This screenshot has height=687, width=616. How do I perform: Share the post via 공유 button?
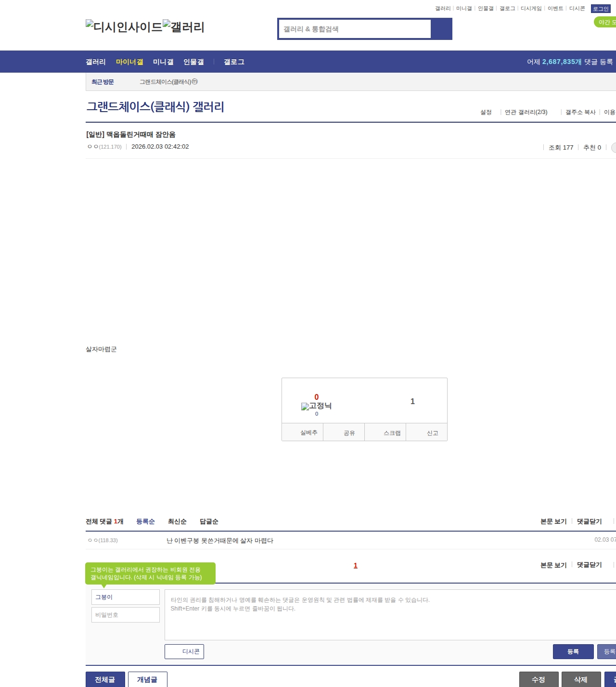[x=344, y=433]
